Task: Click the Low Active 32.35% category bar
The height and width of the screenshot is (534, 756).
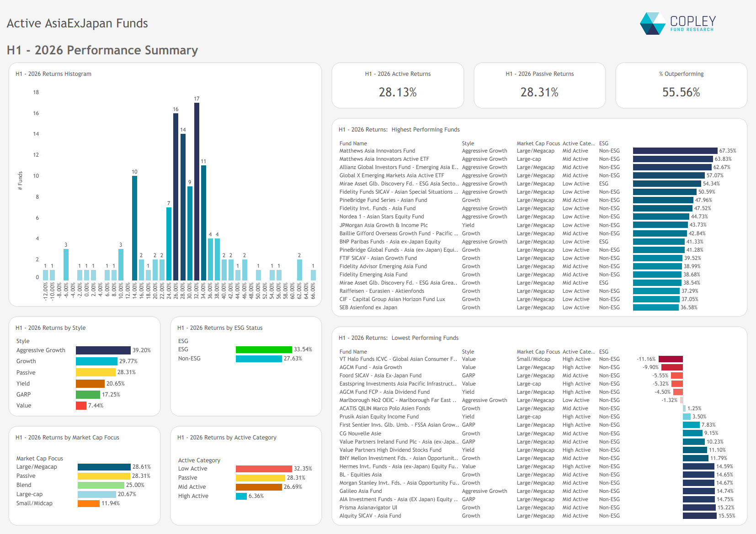Action: pos(264,469)
